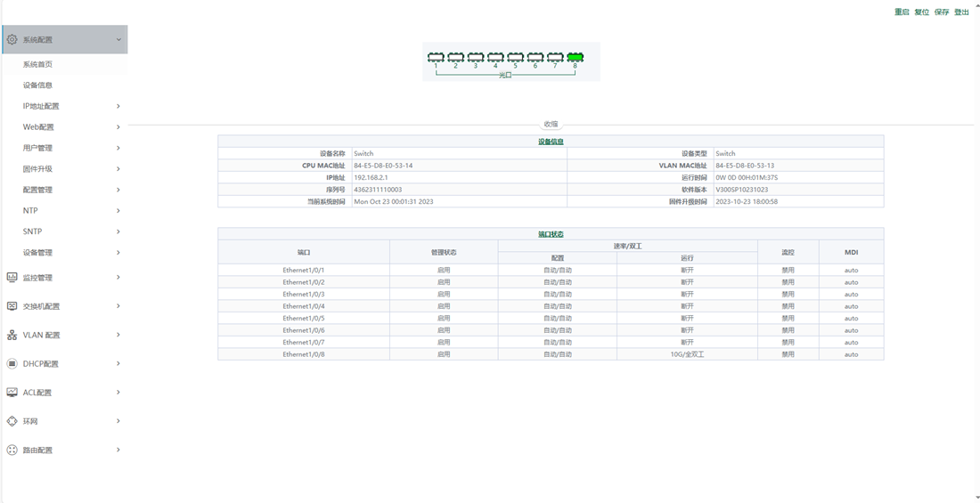The image size is (980, 503).
Task: Click port 2 icon in panel diagram
Action: pyautogui.click(x=455, y=57)
